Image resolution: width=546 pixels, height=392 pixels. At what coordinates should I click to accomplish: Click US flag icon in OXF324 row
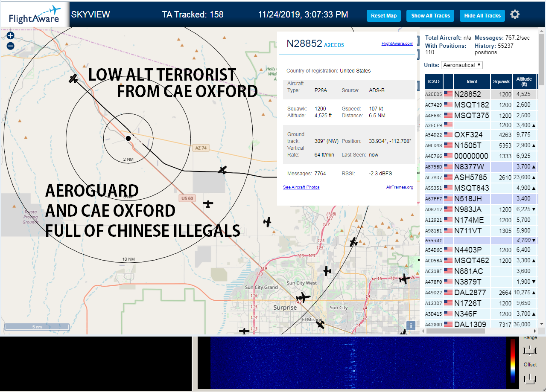pyautogui.click(x=448, y=135)
